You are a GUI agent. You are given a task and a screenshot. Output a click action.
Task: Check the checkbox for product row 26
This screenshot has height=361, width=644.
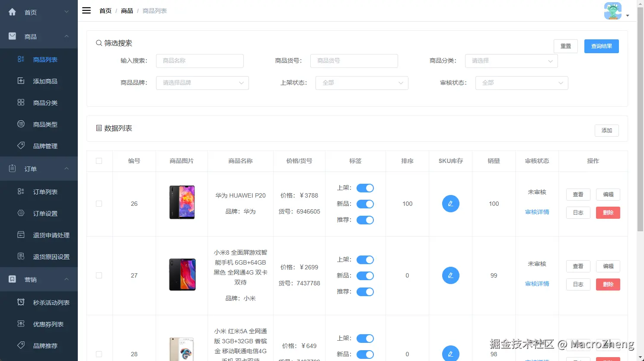click(x=99, y=204)
